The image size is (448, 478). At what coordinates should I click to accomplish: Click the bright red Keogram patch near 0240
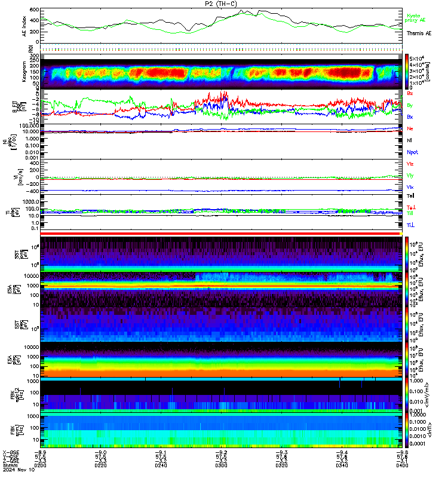(x=167, y=73)
